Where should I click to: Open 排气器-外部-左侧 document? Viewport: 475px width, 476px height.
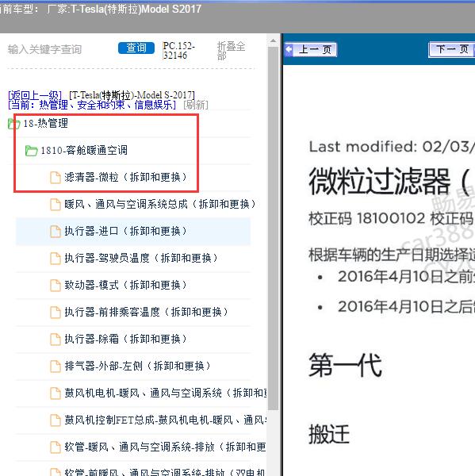(x=137, y=366)
